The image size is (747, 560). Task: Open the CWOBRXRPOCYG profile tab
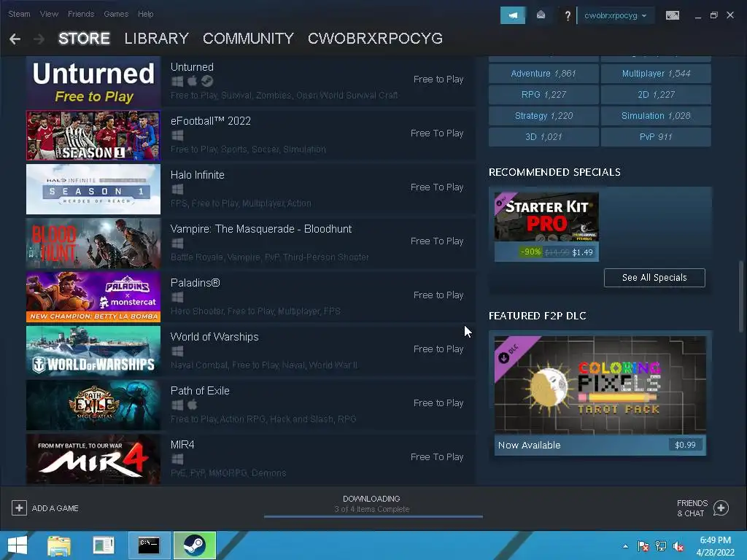[x=376, y=39]
